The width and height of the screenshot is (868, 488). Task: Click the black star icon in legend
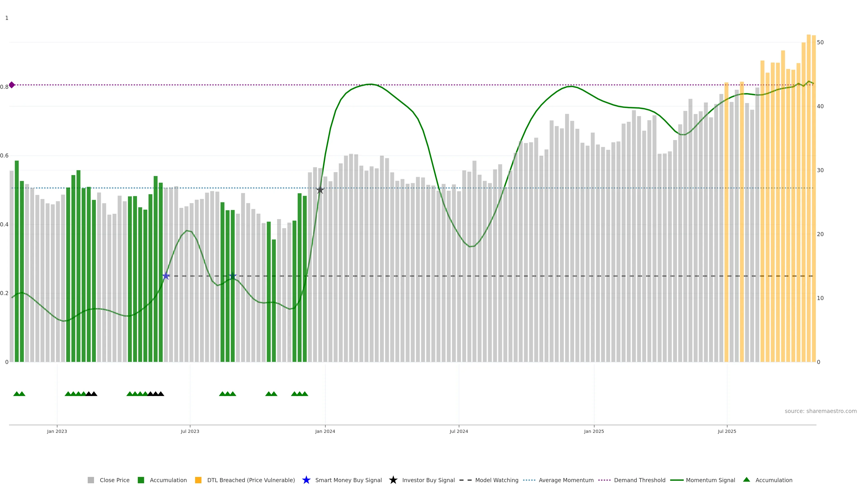[x=393, y=480]
